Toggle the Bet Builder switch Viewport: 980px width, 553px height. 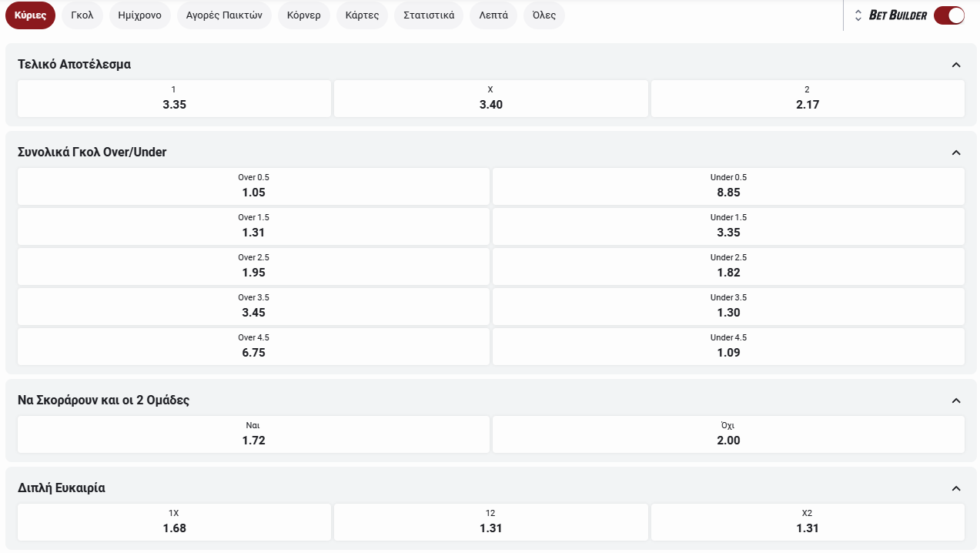(948, 15)
